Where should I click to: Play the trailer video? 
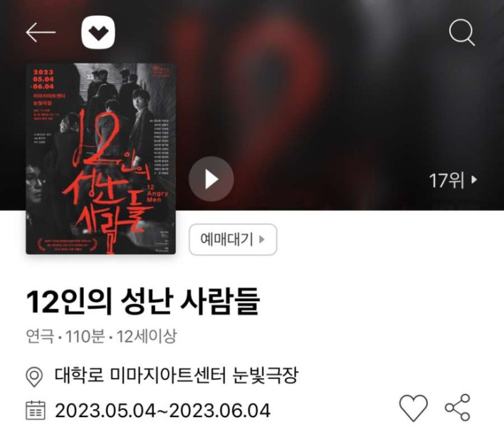pyautogui.click(x=211, y=179)
